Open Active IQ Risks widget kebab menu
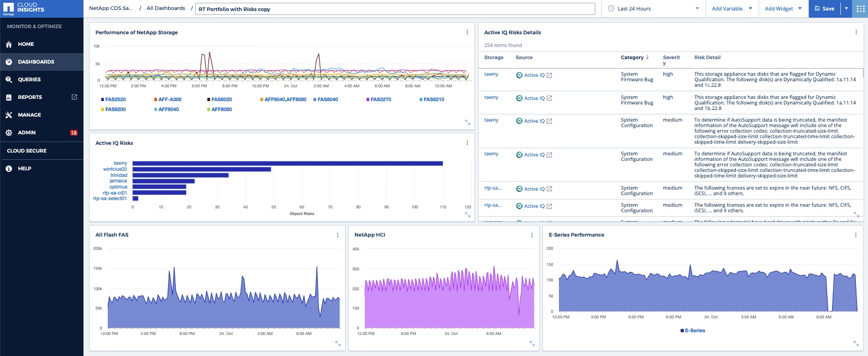Viewport: 868px width, 356px height. 467,143
